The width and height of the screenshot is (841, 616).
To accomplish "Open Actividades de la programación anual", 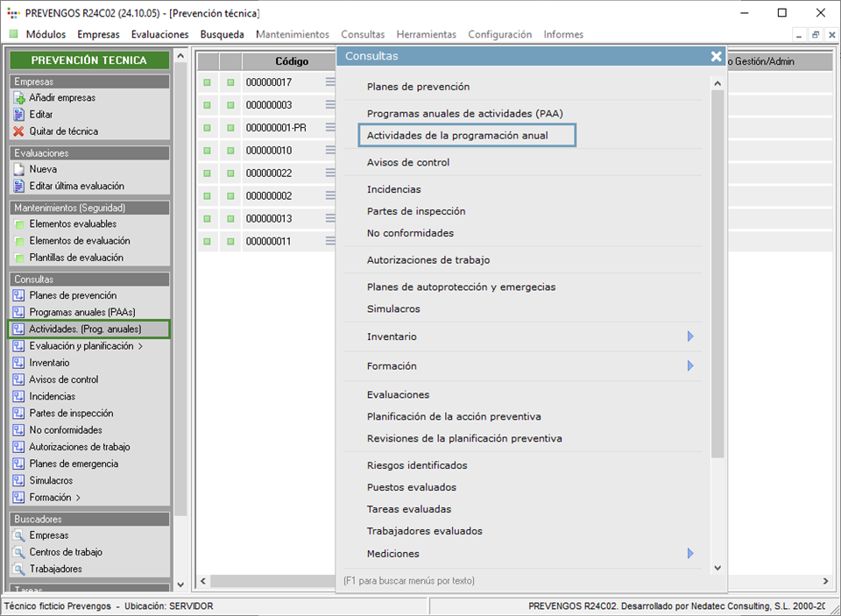I will 457,136.
